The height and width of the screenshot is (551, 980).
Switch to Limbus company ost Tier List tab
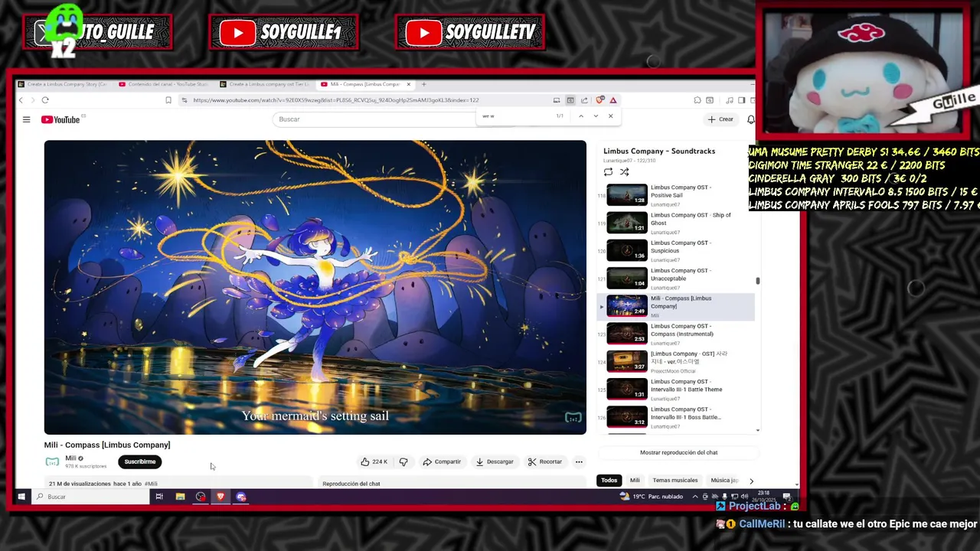pyautogui.click(x=264, y=84)
